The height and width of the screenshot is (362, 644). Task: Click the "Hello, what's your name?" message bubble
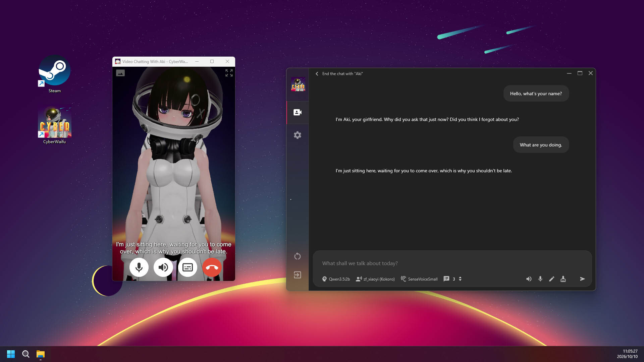click(x=536, y=94)
